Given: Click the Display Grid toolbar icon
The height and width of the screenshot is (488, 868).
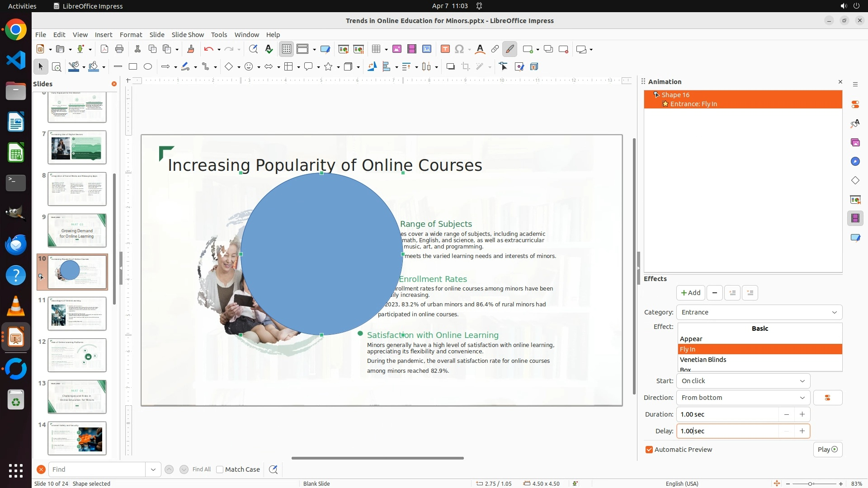Looking at the screenshot, I should point(287,49).
